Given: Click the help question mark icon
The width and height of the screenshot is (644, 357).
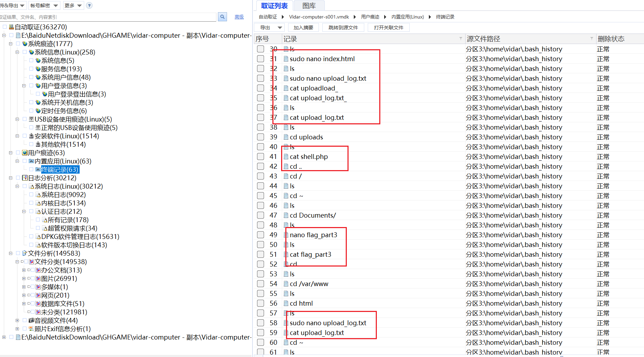Looking at the screenshot, I should [89, 6].
